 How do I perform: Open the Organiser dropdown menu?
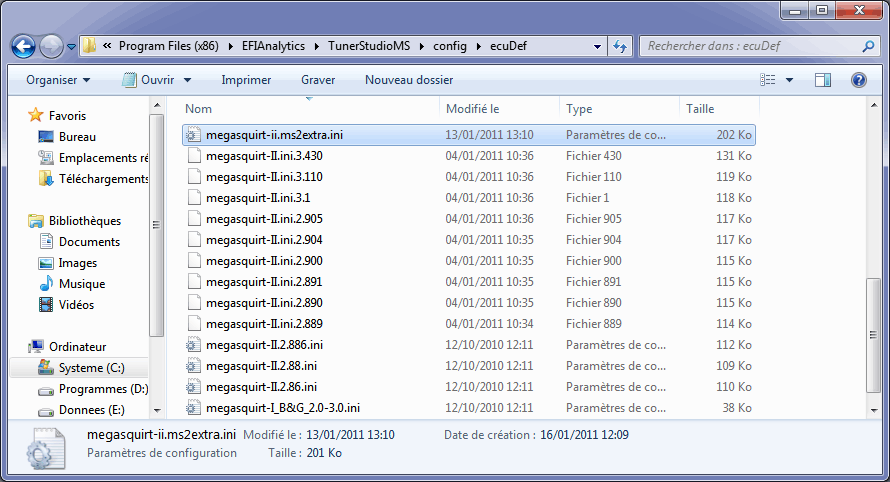click(x=58, y=80)
